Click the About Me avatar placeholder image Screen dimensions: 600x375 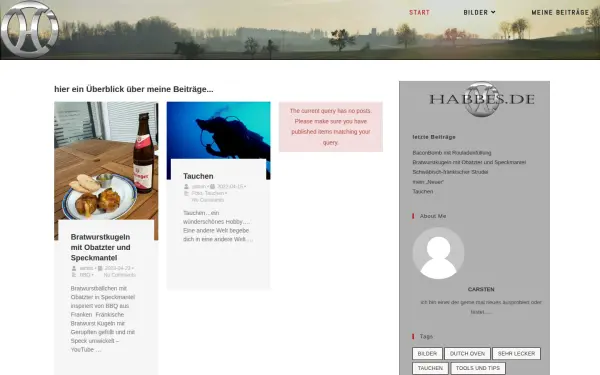pos(439,253)
